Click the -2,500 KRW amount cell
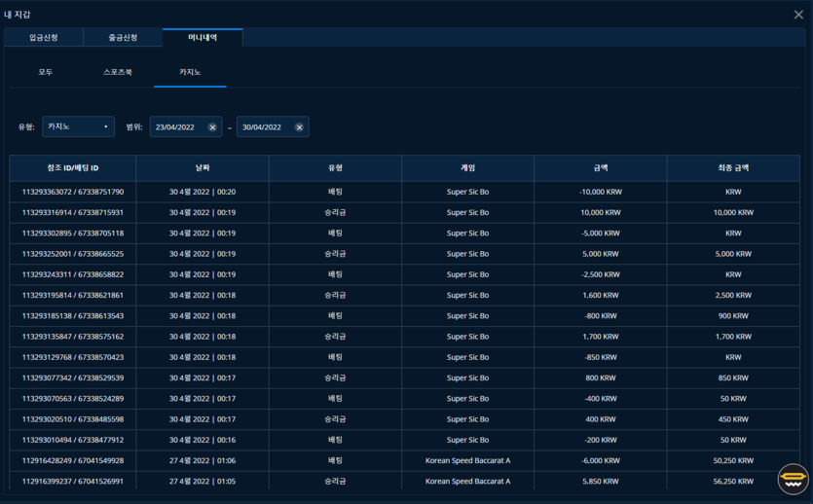The height and width of the screenshot is (504, 813). [601, 274]
